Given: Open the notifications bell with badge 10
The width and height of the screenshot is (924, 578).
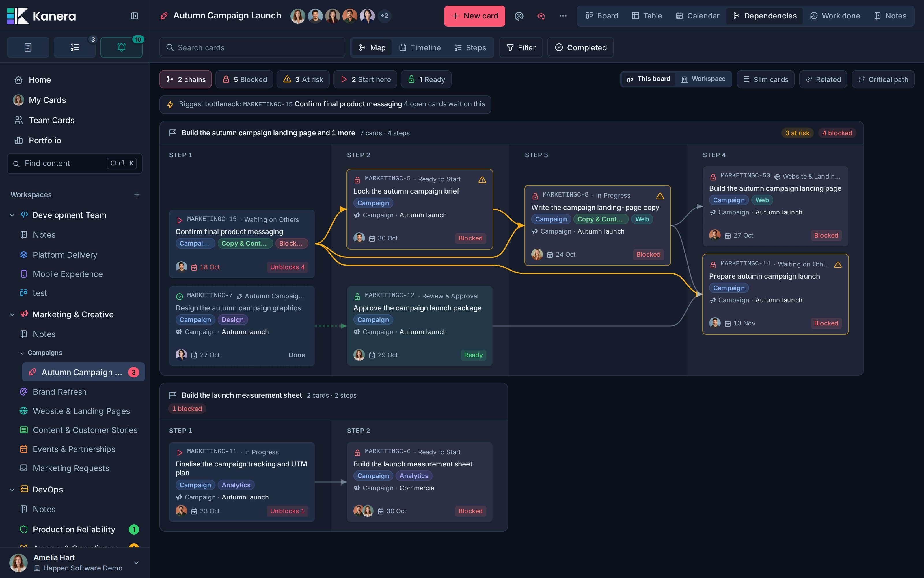Looking at the screenshot, I should (121, 47).
